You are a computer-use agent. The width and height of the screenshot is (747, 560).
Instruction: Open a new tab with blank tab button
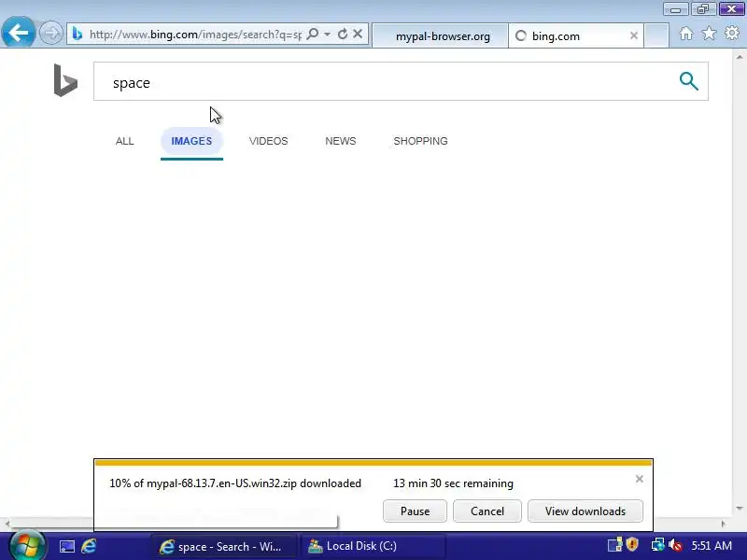tap(656, 35)
